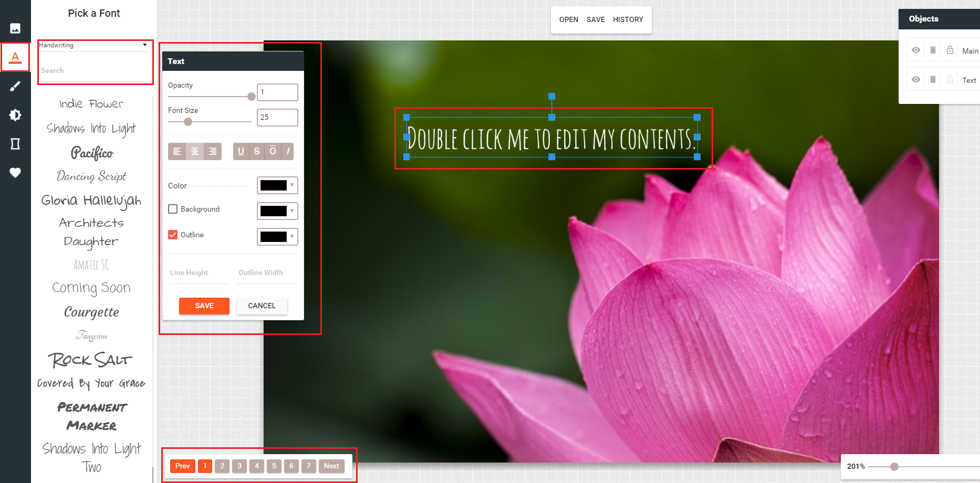Open the Handwriting font category dropdown
980x483 pixels.
pos(93,45)
